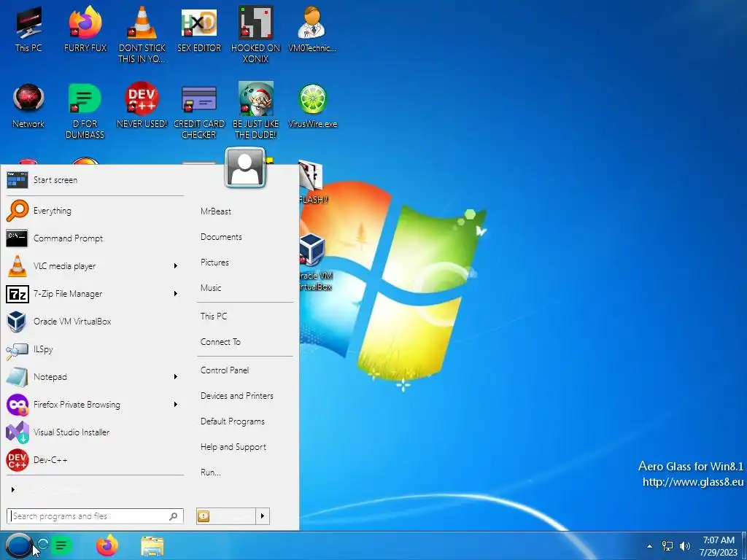747x560 pixels.
Task: Expand the All Programs arrow
Action: (13, 489)
